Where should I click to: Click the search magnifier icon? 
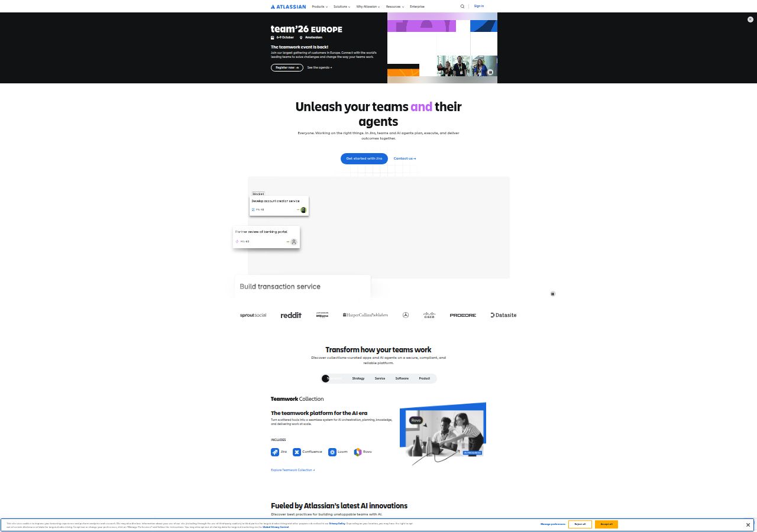pyautogui.click(x=462, y=7)
